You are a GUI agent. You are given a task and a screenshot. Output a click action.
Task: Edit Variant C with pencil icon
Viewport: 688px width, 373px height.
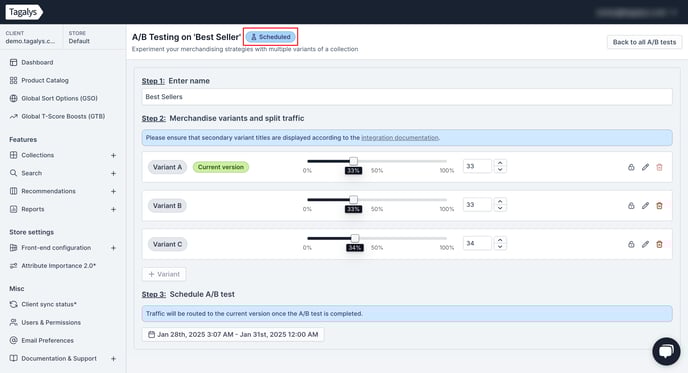click(645, 244)
